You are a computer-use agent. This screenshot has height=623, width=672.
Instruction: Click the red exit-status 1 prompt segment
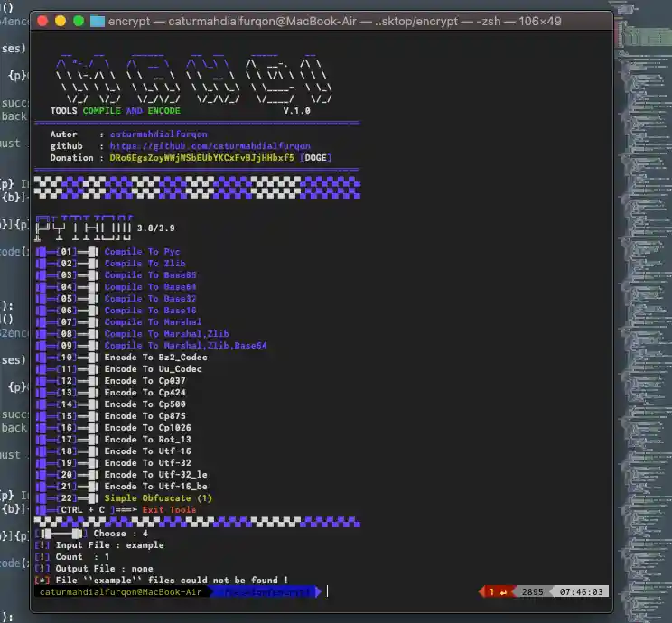coord(497,591)
